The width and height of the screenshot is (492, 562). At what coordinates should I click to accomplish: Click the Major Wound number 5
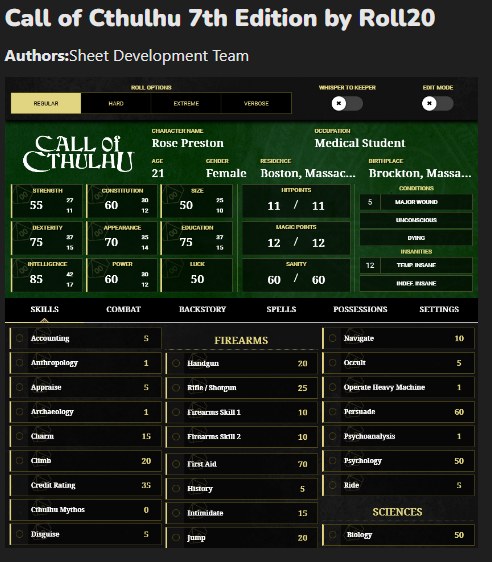(x=370, y=202)
